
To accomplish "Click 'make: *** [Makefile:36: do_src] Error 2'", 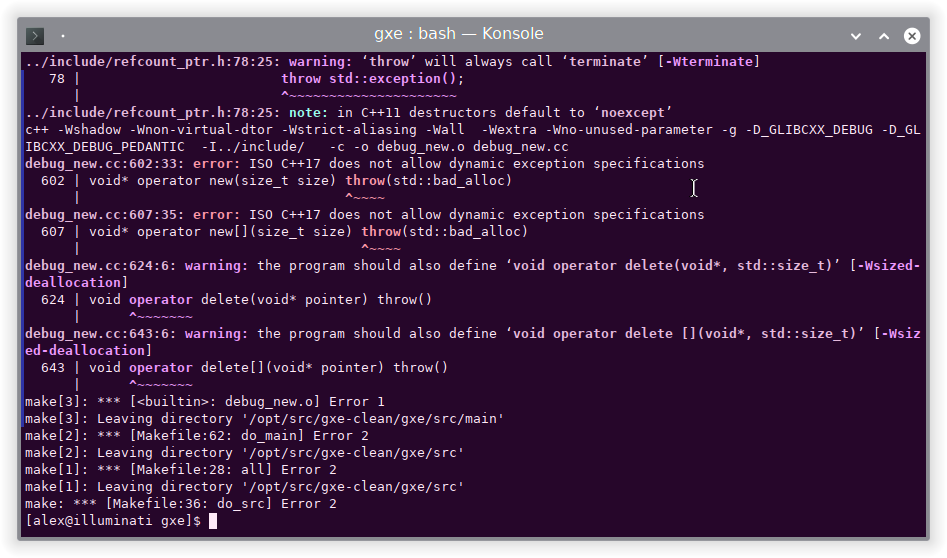I will 181,504.
